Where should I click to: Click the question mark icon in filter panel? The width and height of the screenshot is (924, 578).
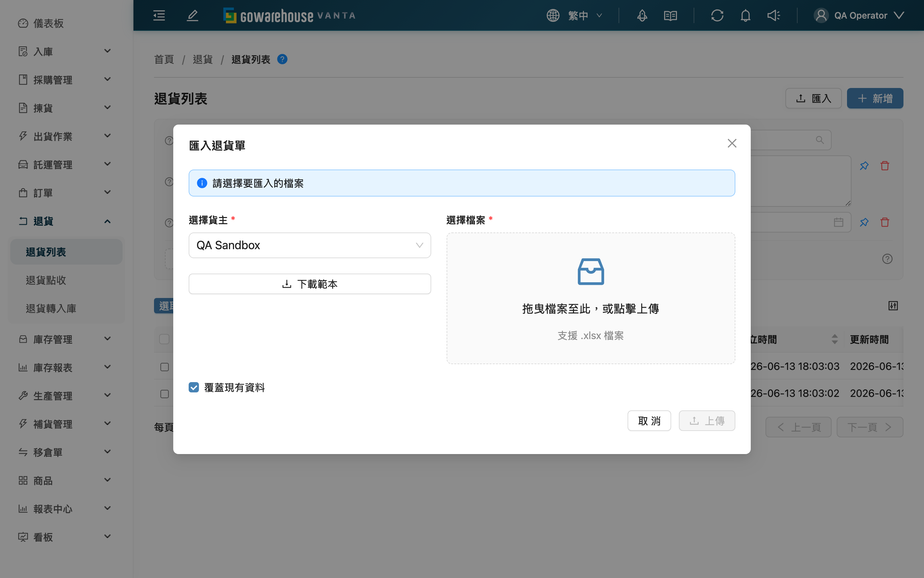click(887, 259)
